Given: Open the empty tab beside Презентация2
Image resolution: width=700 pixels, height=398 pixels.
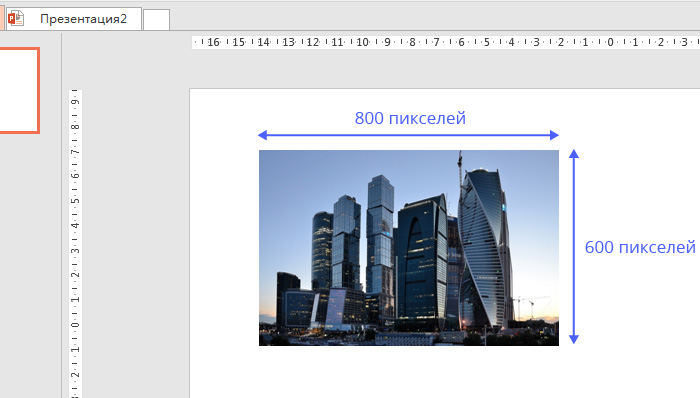Looking at the screenshot, I should (156, 20).
